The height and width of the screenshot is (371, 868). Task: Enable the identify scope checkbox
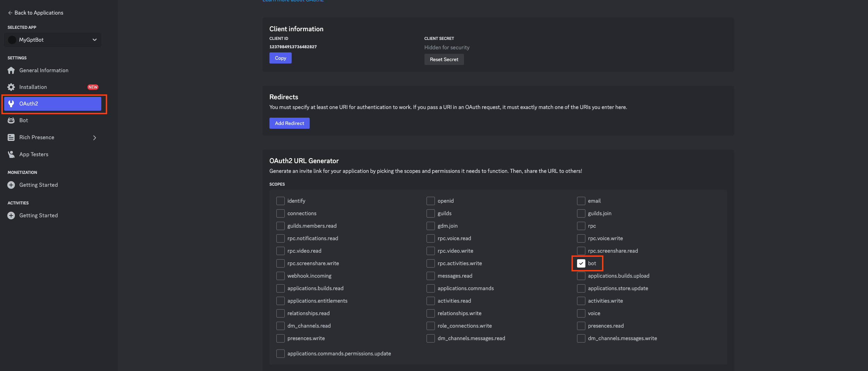click(x=281, y=201)
